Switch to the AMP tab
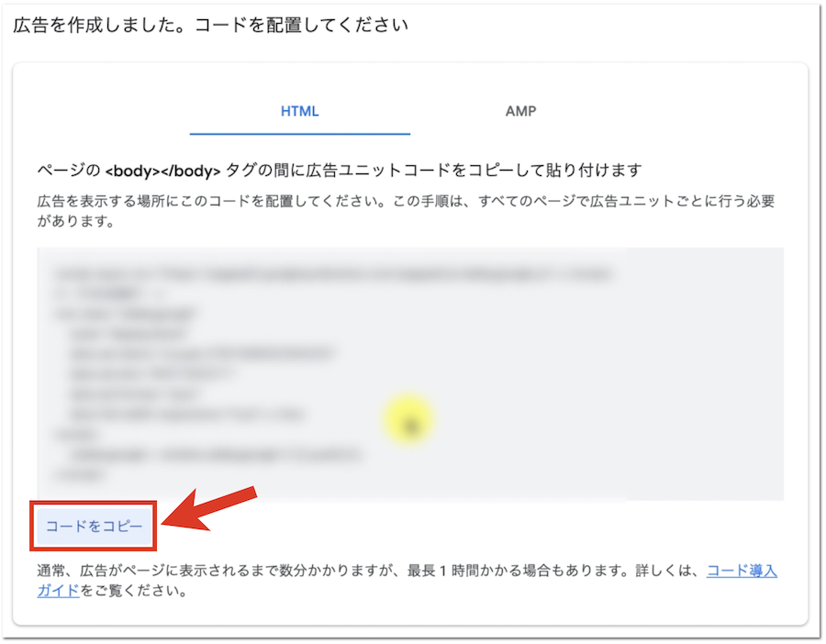This screenshot has height=644, width=826. [520, 111]
